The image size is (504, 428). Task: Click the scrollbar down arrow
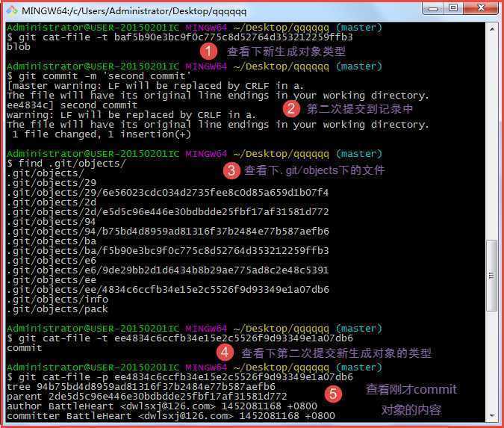(x=492, y=415)
